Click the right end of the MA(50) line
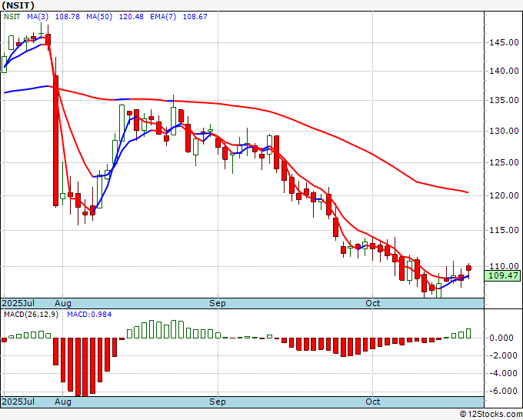The height and width of the screenshot is (420, 523). click(x=468, y=192)
